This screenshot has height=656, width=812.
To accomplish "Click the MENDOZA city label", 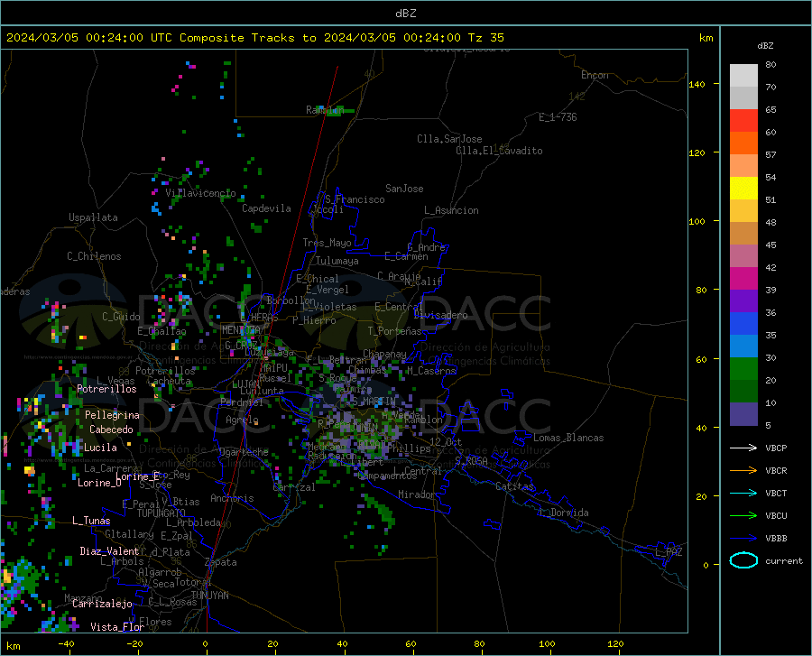I will (x=241, y=330).
